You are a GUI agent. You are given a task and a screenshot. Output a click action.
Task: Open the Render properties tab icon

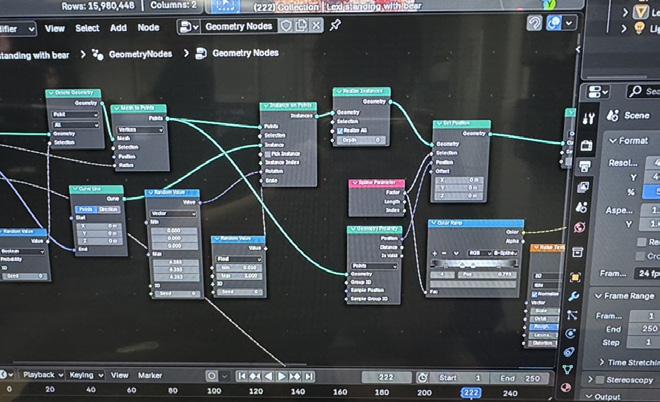[586, 146]
